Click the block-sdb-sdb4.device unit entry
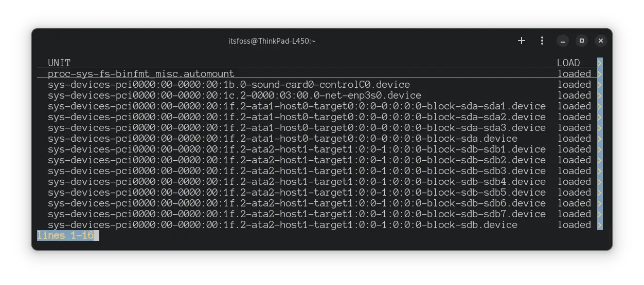Image resolution: width=644 pixels, height=285 pixels. point(297,182)
